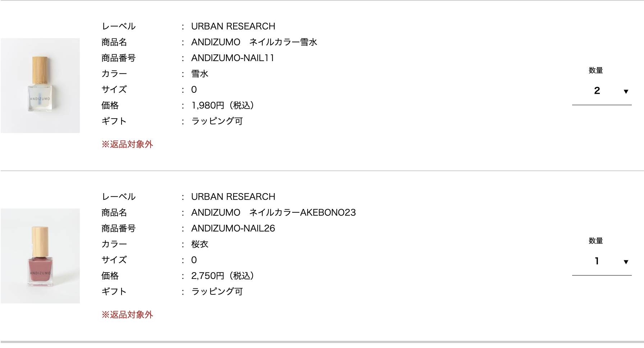
Task: Click the 数量 label above quantity 2
Action: pos(595,70)
